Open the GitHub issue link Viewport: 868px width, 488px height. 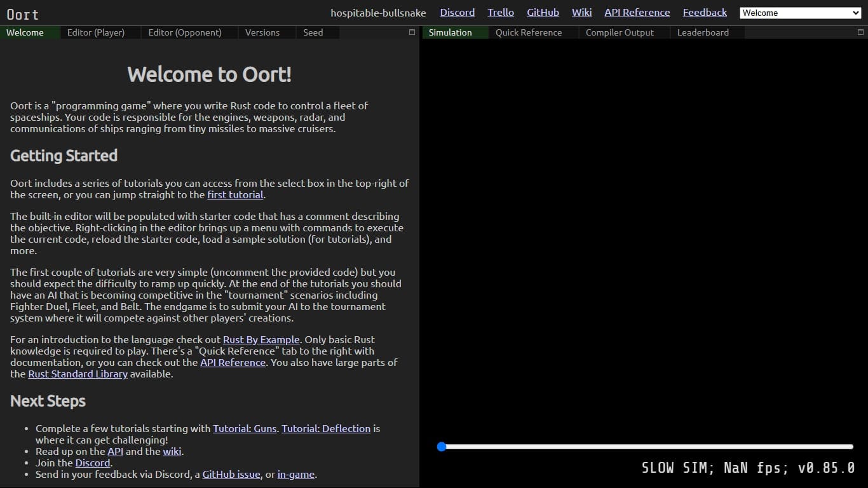pyautogui.click(x=231, y=475)
